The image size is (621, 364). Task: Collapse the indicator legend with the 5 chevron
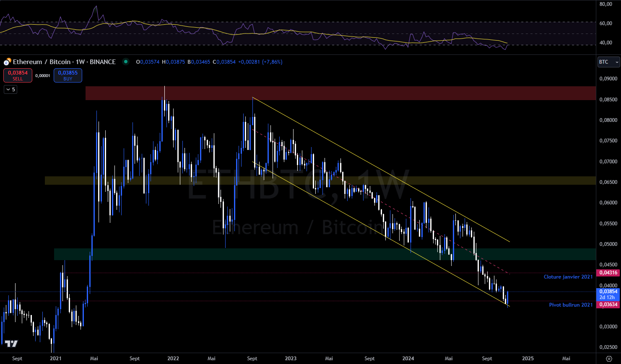(x=10, y=89)
